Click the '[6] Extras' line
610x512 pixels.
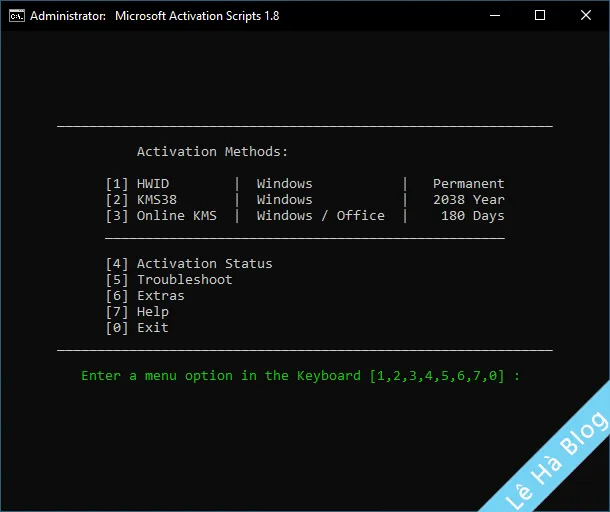(x=145, y=296)
